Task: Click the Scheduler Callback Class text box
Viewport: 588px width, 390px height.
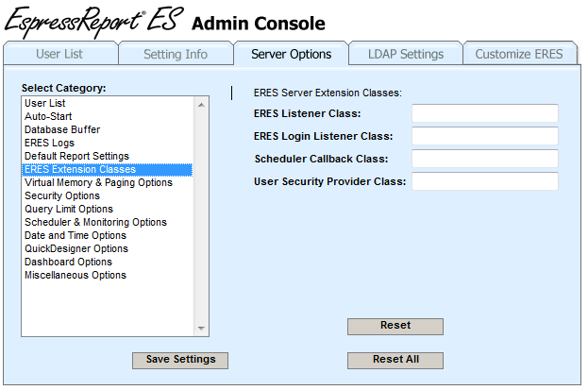Action: pos(485,159)
